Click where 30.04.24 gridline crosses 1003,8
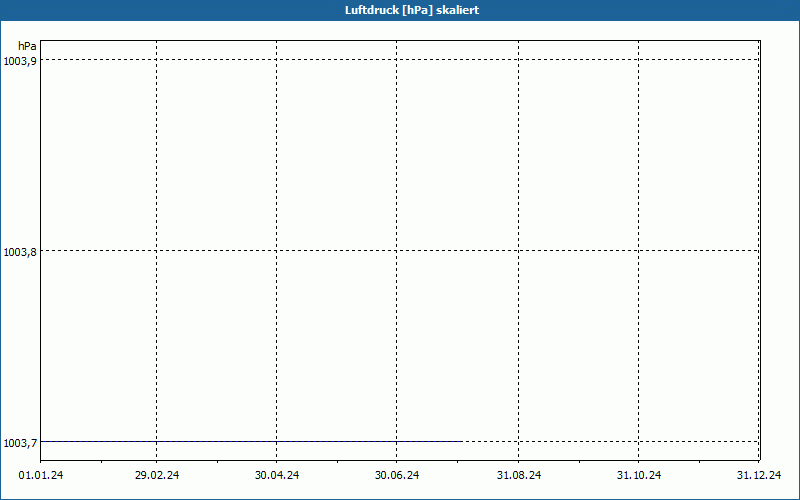This screenshot has height=500, width=800. (x=277, y=251)
